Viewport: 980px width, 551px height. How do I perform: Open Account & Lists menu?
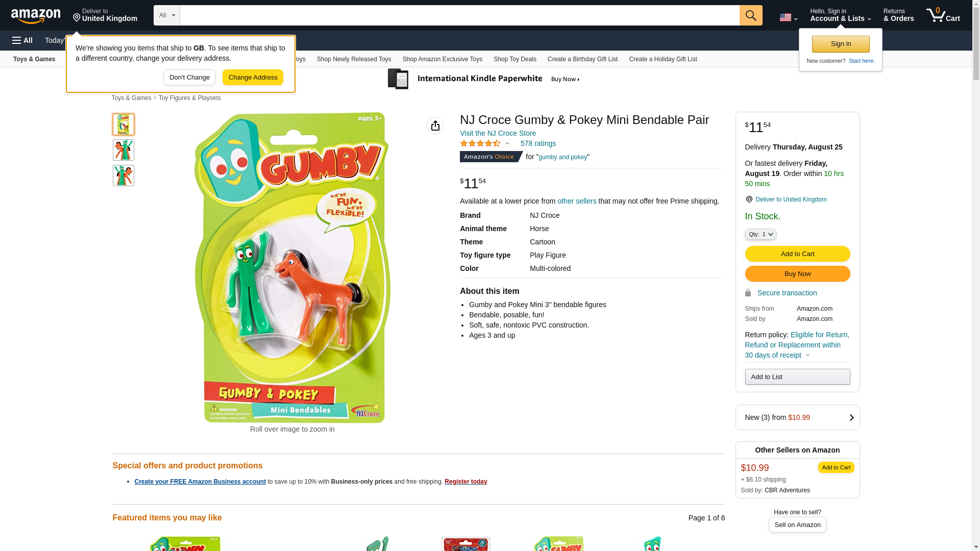coord(840,15)
